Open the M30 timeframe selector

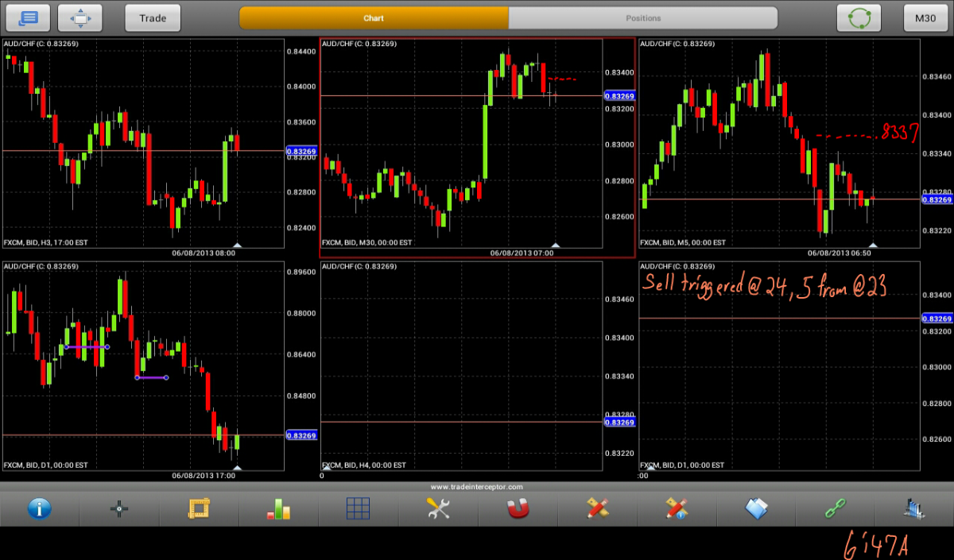coord(925,18)
